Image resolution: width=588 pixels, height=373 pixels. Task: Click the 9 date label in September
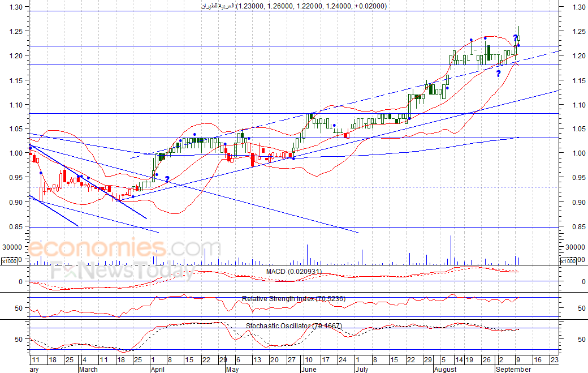click(x=517, y=360)
